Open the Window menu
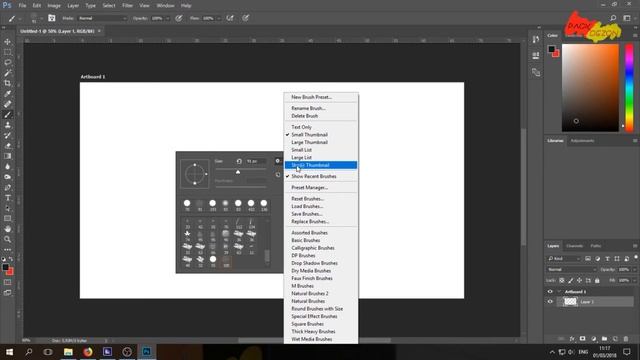The width and height of the screenshot is (640, 360). [165, 6]
